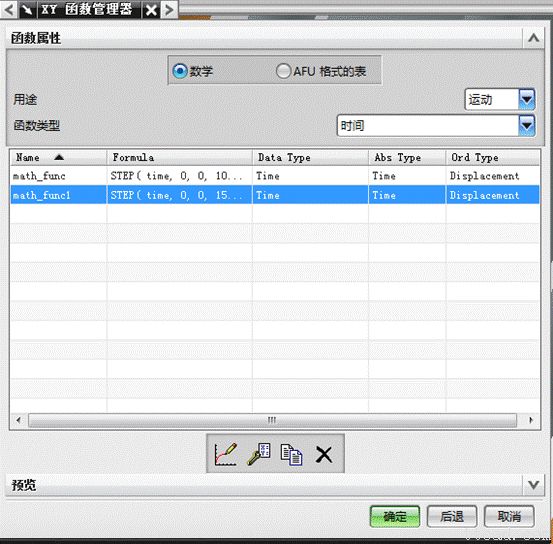Image resolution: width=553 pixels, height=544 pixels.
Task: Click the 取消 button
Action: coord(509,516)
